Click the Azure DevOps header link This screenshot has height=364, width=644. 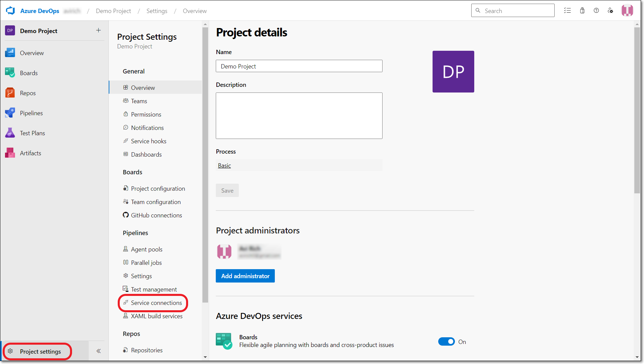click(x=40, y=11)
